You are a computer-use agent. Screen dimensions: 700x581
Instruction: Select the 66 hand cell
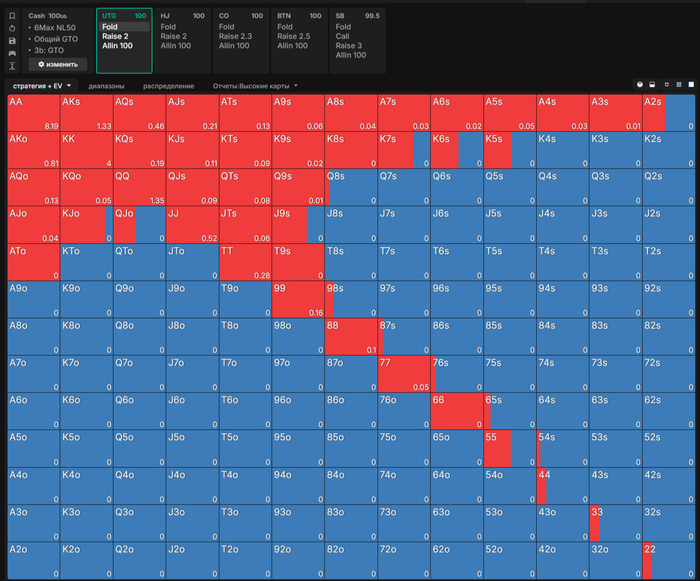coord(457,411)
